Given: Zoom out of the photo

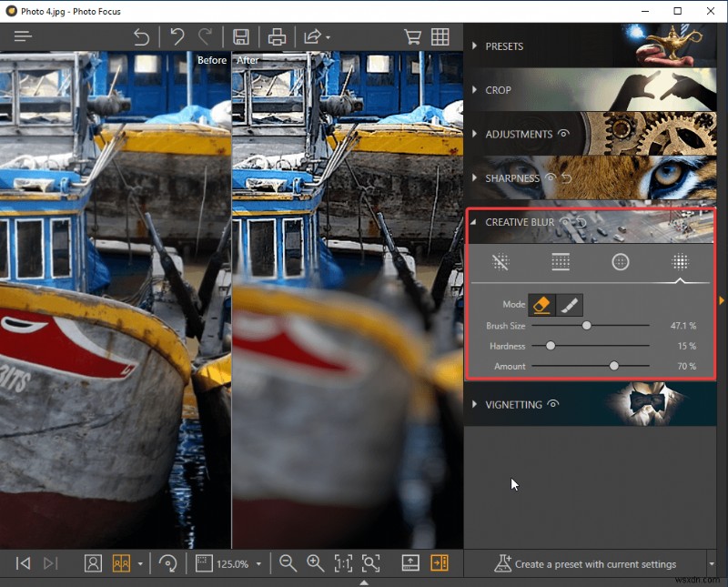Looking at the screenshot, I should (288, 563).
